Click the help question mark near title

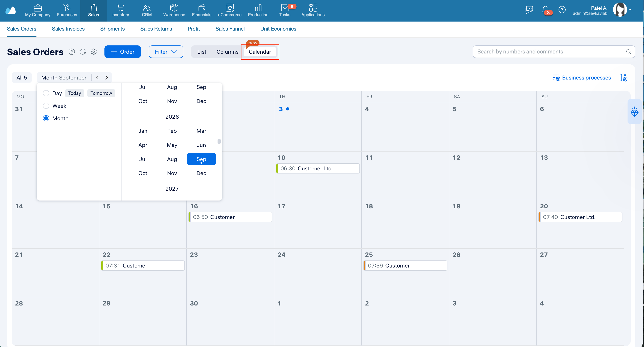click(x=72, y=52)
